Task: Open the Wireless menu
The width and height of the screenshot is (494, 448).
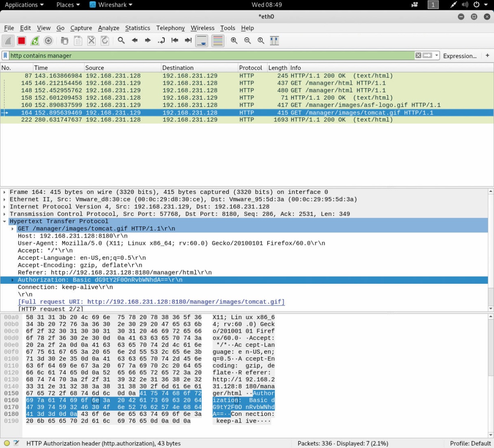Action: pyautogui.click(x=203, y=28)
